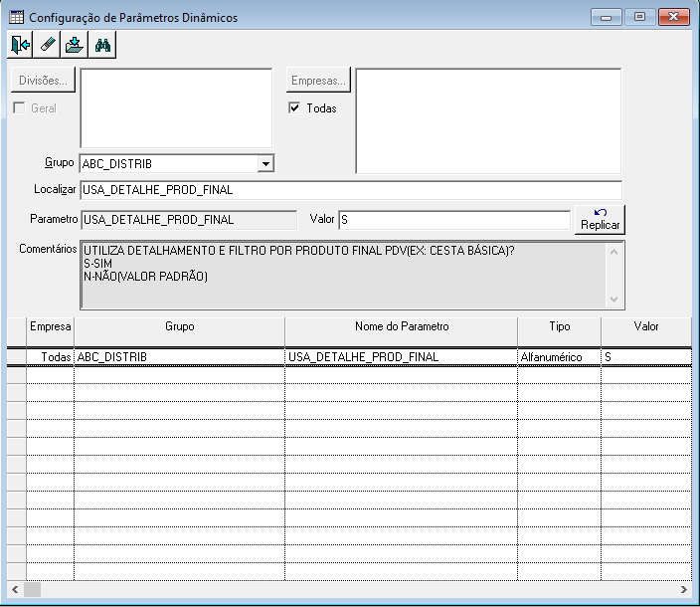The width and height of the screenshot is (700, 607).
Task: Click the exit door toolbar icon
Action: pos(20,45)
